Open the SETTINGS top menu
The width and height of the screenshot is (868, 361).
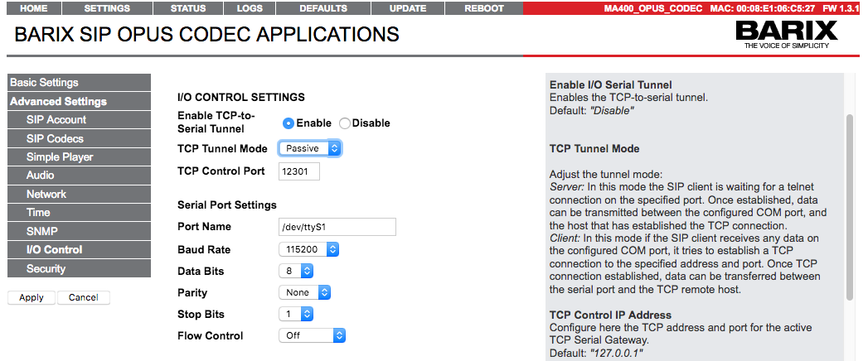click(107, 8)
